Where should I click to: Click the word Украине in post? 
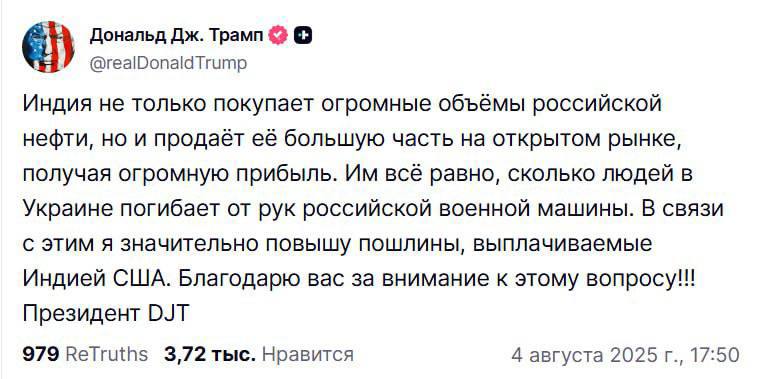(68, 210)
